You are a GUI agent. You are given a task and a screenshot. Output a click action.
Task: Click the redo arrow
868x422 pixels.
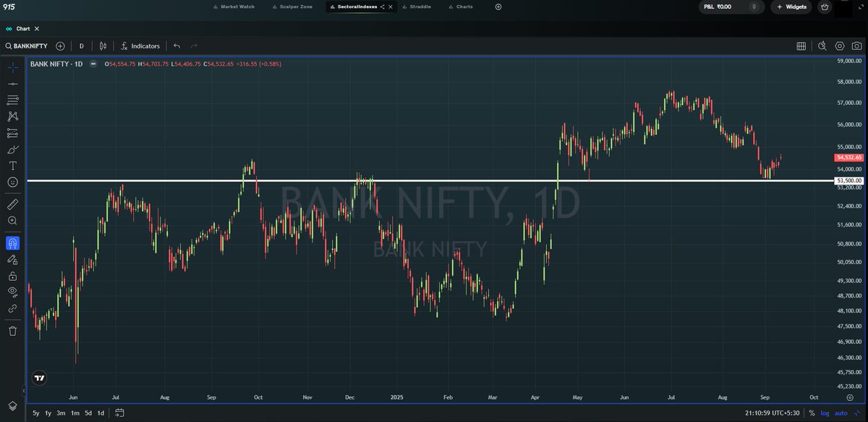(x=194, y=46)
